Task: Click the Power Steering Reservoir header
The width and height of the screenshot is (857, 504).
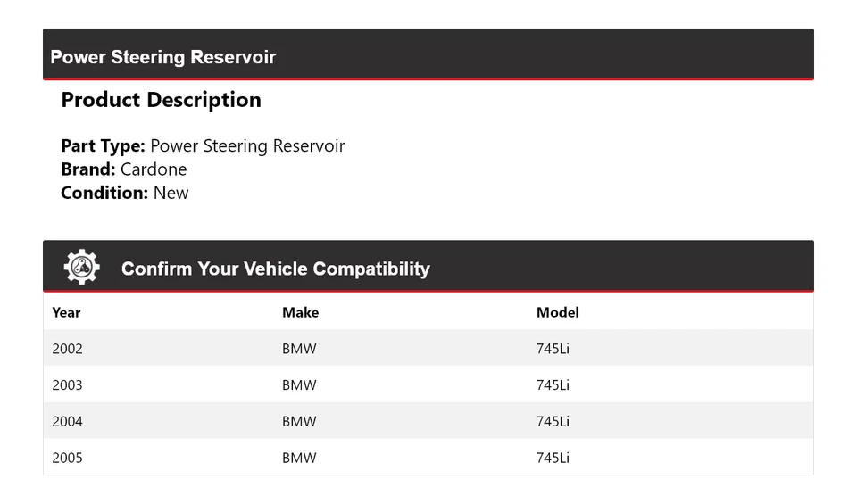Action: coord(162,57)
